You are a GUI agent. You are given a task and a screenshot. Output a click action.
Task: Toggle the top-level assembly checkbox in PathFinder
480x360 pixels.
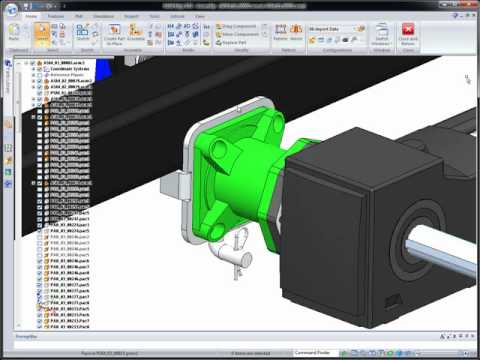click(x=33, y=63)
